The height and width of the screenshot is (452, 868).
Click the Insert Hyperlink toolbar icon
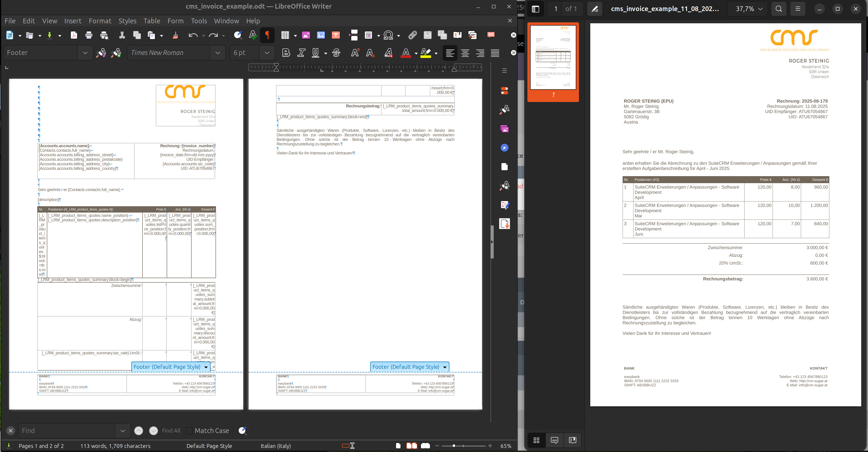[x=413, y=35]
